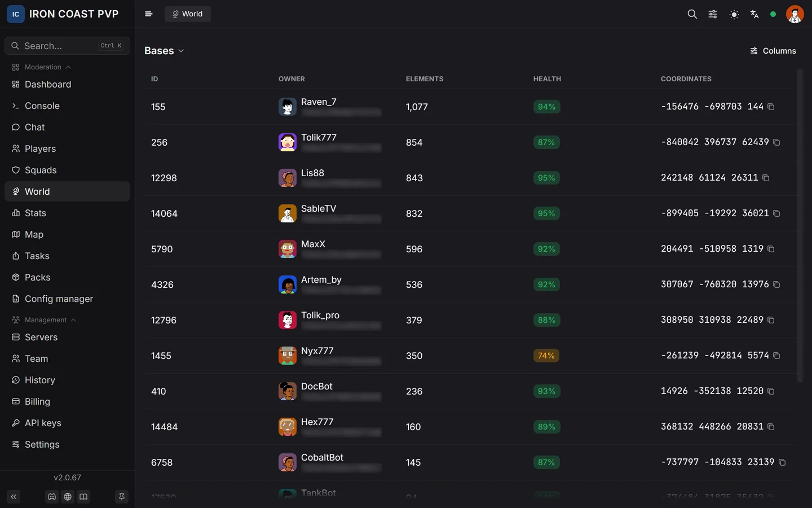Collapse sidebar using double chevron button
The height and width of the screenshot is (508, 812).
[x=14, y=497]
